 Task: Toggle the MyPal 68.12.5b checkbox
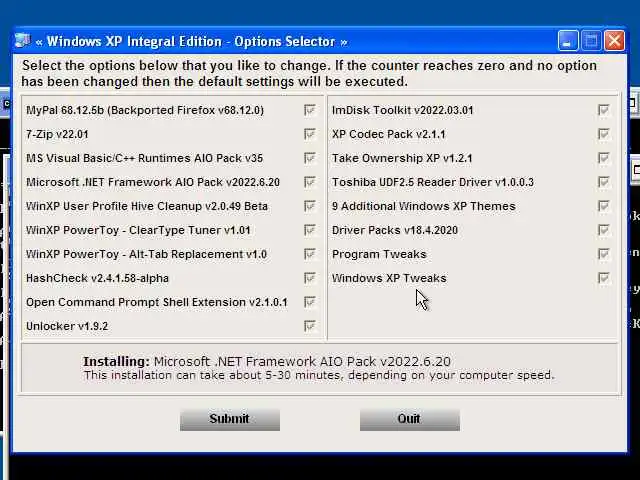(310, 110)
